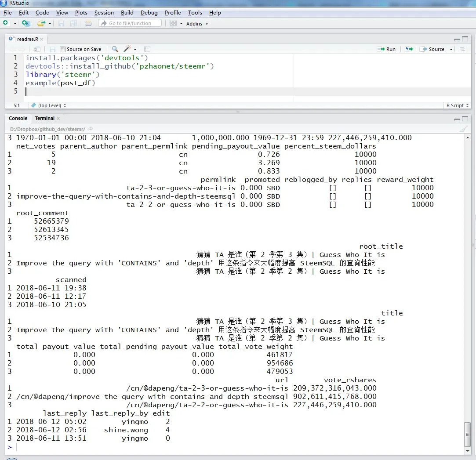Click line 1 install.packages('devtools') code

(x=87, y=58)
